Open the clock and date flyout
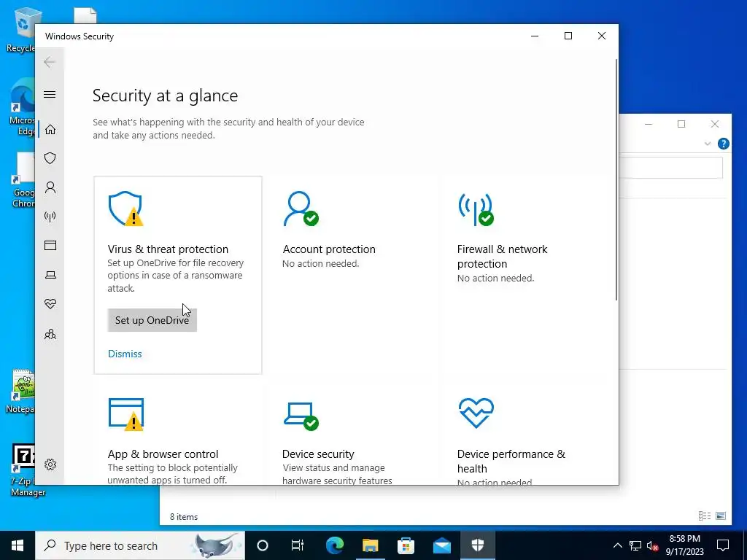 click(684, 545)
